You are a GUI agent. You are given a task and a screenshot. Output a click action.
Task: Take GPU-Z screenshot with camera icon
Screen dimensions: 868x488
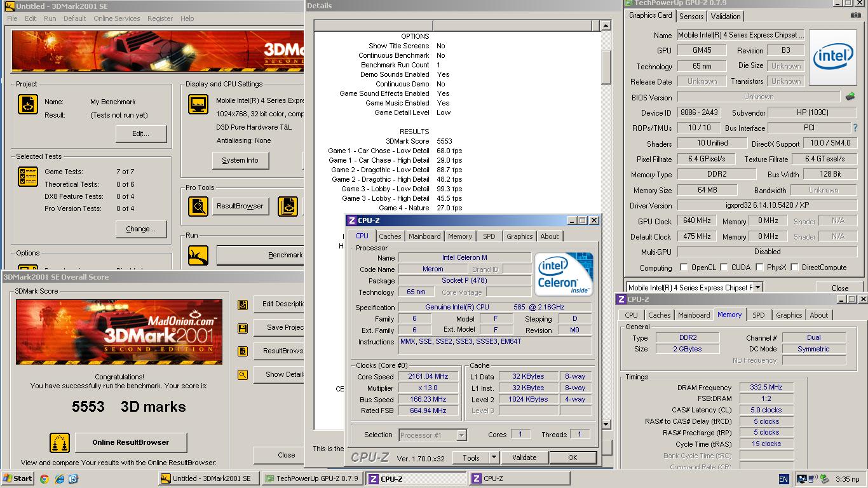[856, 15]
